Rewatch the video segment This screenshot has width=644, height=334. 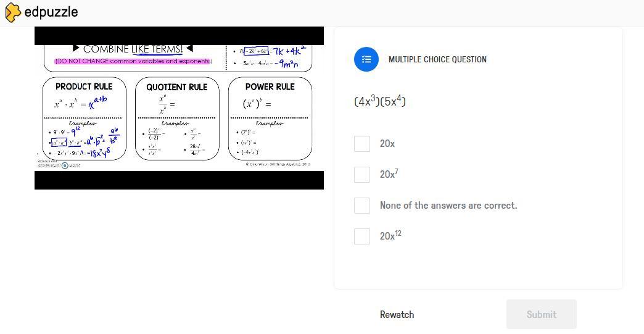(397, 315)
